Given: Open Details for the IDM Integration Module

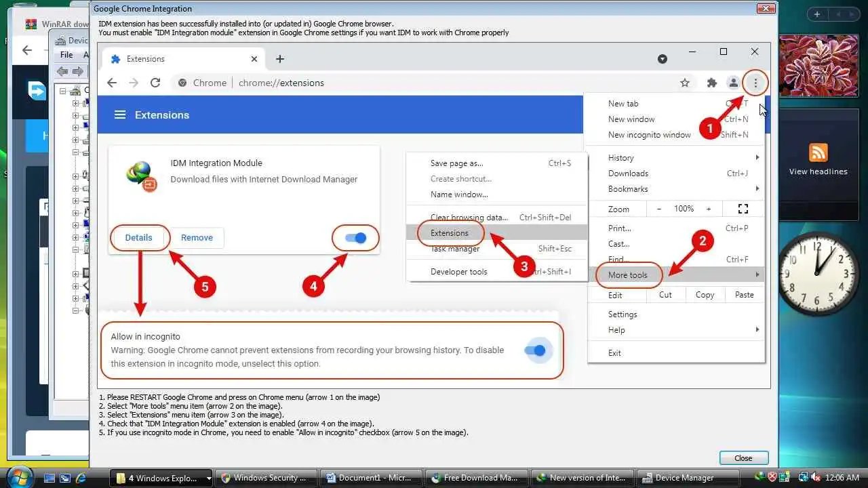Looking at the screenshot, I should coord(139,238).
